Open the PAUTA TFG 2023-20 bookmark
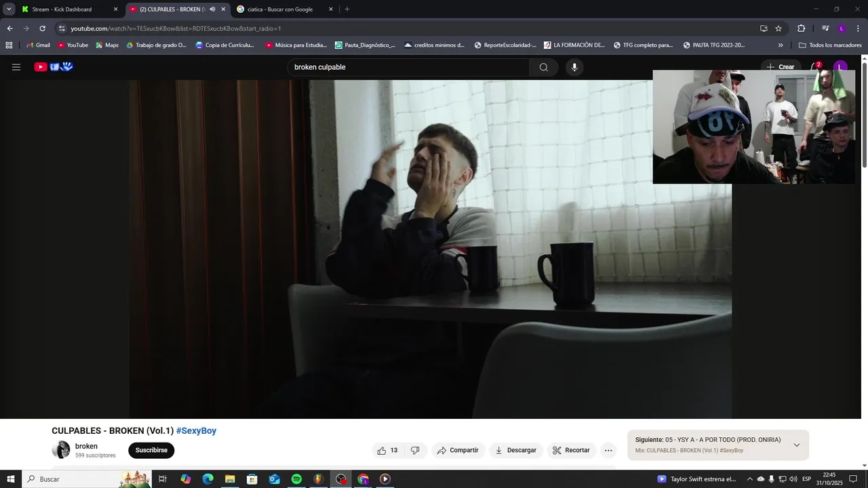The width and height of the screenshot is (868, 488). pyautogui.click(x=714, y=45)
